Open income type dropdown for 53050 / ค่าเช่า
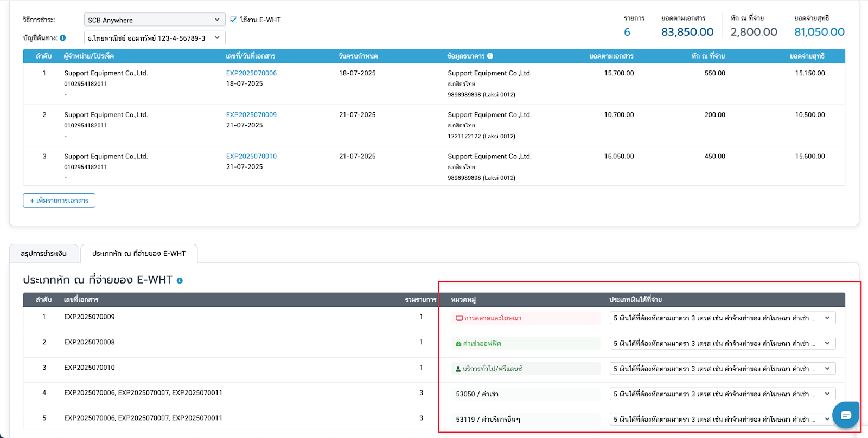Screen dimensions: 868x438 (722, 394)
